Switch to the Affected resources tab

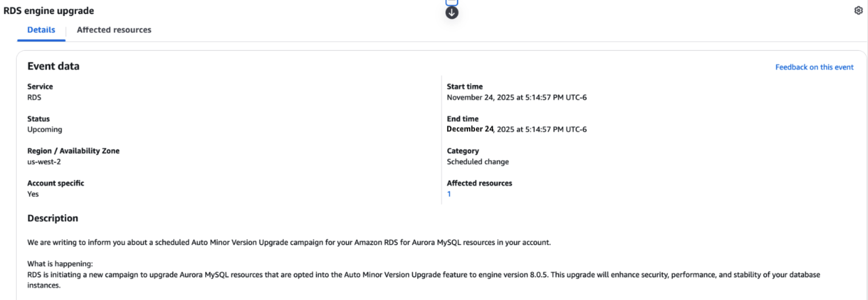pyautogui.click(x=114, y=30)
